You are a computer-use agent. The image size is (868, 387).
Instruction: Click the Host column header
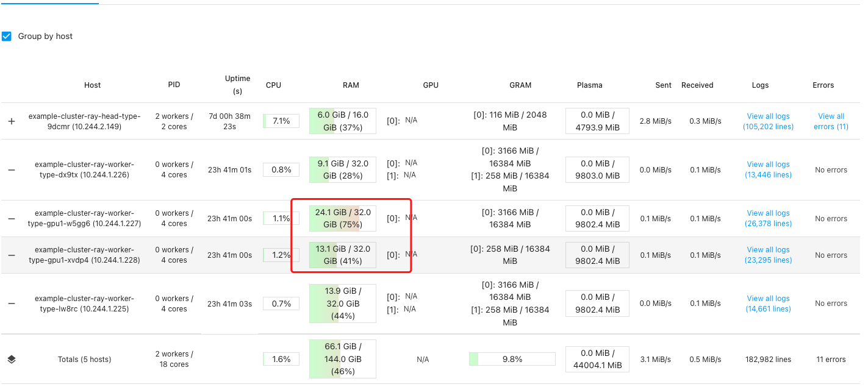(93, 85)
